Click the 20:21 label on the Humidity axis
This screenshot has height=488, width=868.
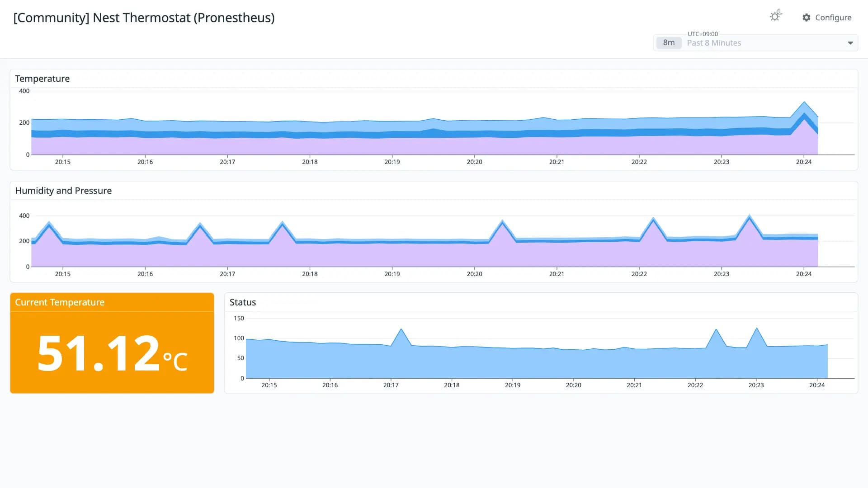[557, 274]
